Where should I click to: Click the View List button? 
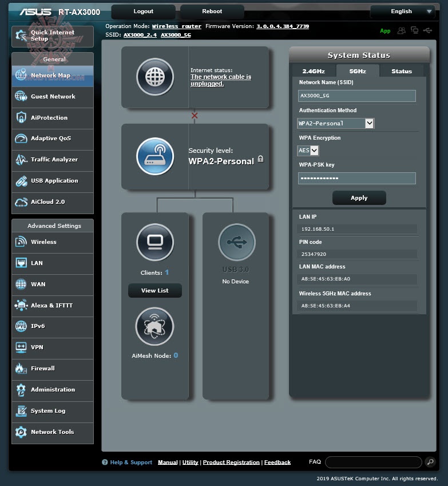pyautogui.click(x=155, y=290)
